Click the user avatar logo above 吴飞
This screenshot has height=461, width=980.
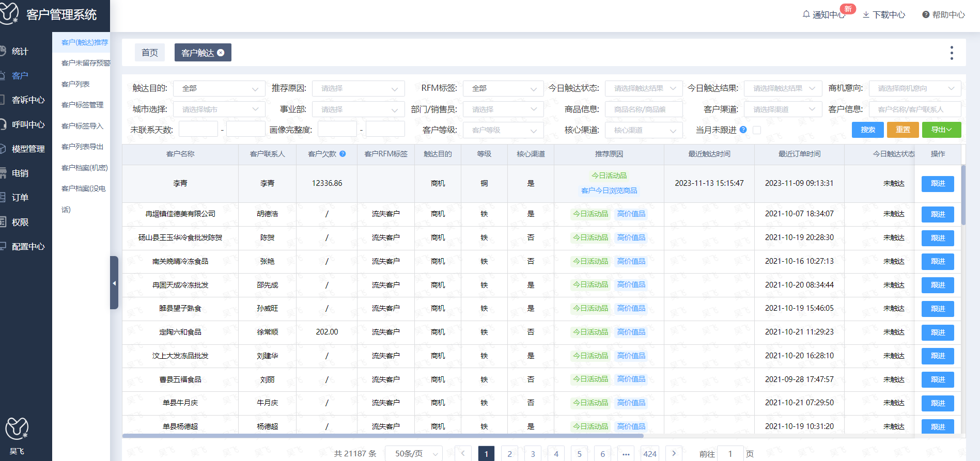pyautogui.click(x=17, y=428)
